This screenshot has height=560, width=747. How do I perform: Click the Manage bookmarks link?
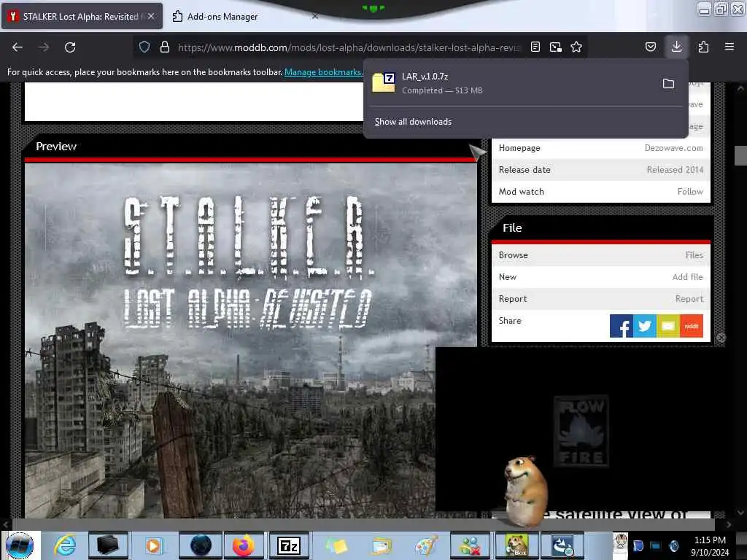pos(323,72)
